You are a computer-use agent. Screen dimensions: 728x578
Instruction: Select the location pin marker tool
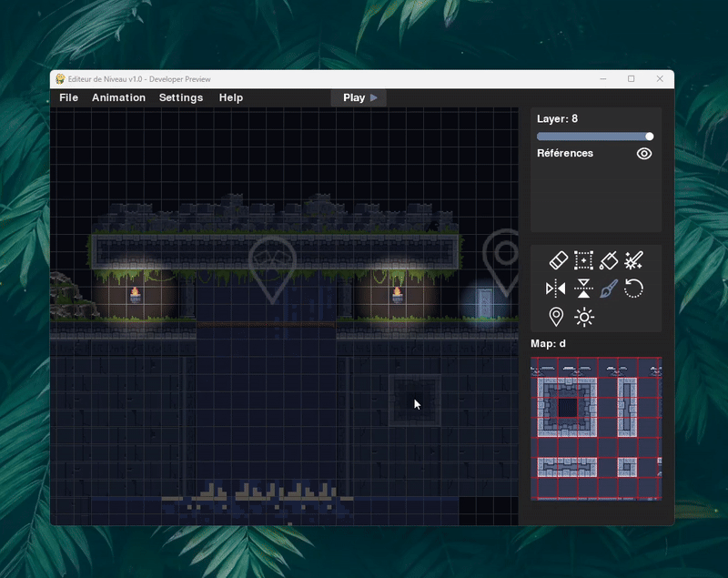click(556, 317)
